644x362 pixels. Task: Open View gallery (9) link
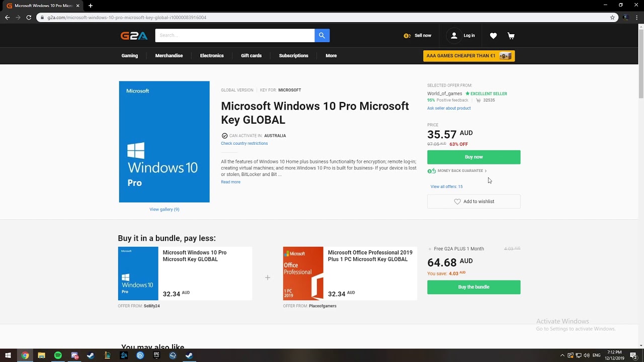(165, 209)
